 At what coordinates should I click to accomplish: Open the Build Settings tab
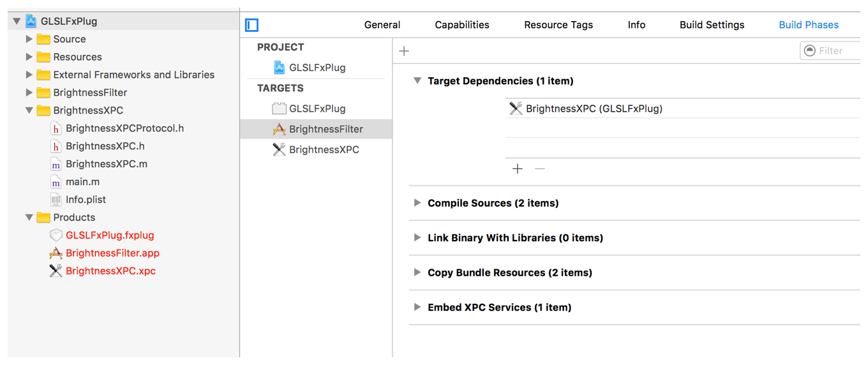(x=712, y=25)
